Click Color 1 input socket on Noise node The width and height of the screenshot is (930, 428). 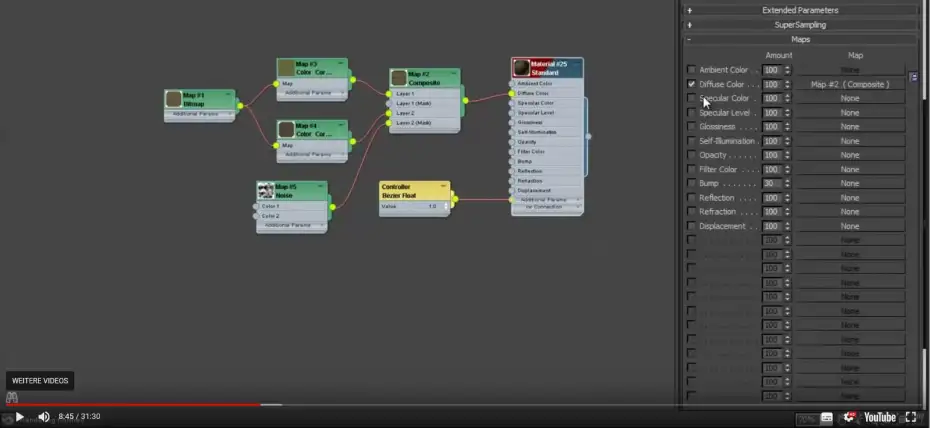(256, 206)
